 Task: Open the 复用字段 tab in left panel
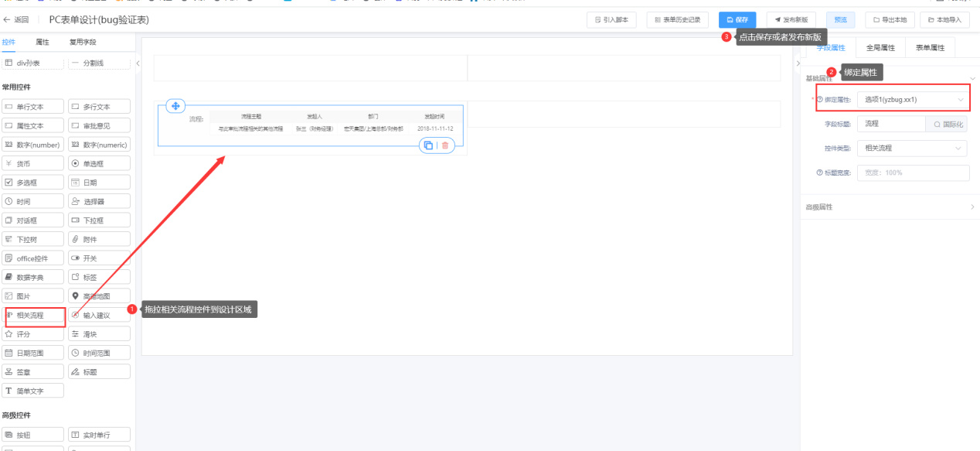tap(83, 42)
